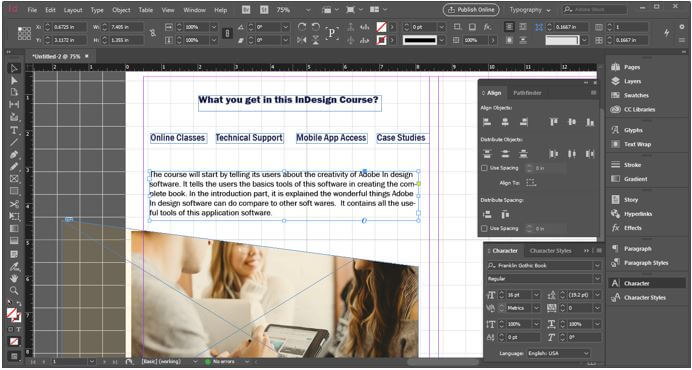This screenshot has width=692, height=370.
Task: Select the Gap tool
Action: pos(14,105)
